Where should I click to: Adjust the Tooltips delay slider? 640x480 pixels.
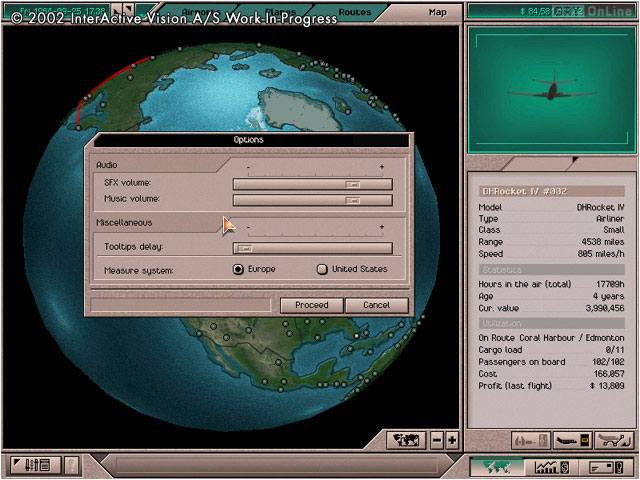tap(313, 248)
